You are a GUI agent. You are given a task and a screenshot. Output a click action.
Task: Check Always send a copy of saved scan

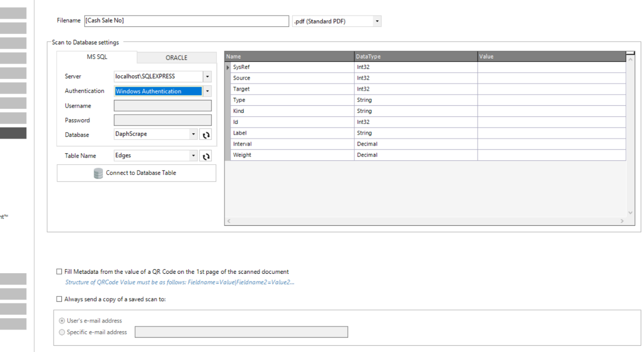pyautogui.click(x=59, y=299)
